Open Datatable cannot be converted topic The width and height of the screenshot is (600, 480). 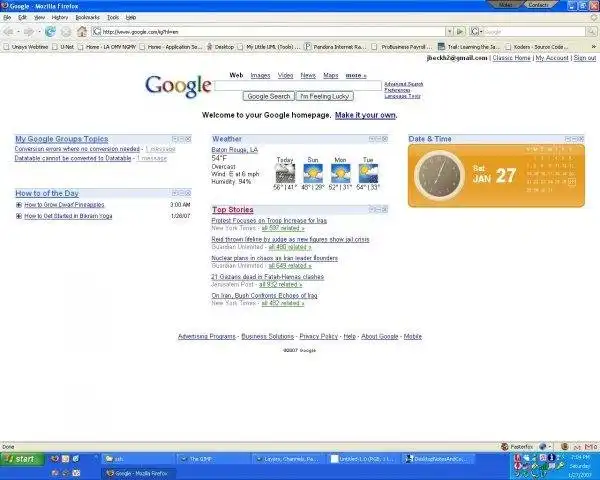[73, 158]
